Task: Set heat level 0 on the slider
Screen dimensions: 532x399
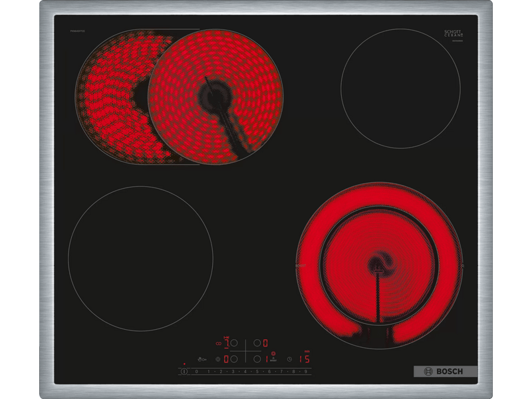Action: point(196,372)
